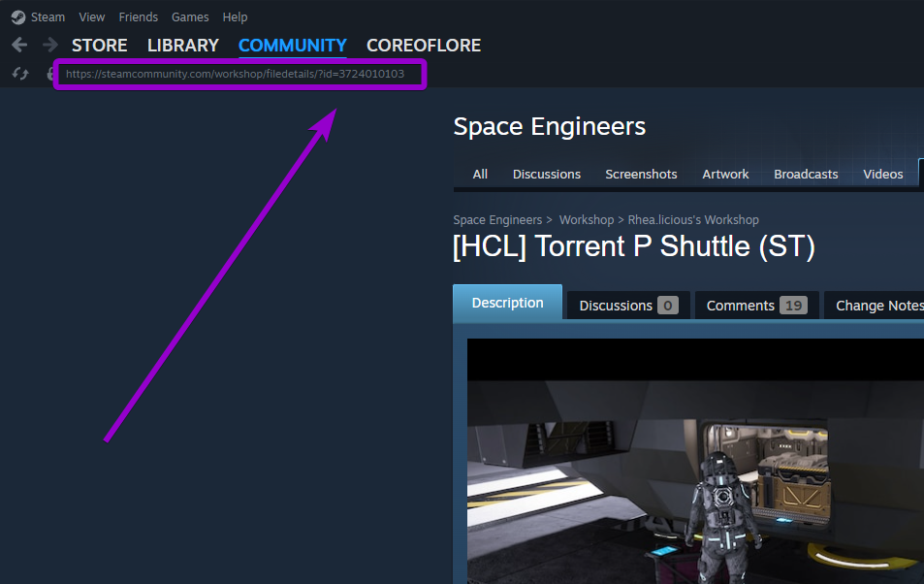924x584 pixels.
Task: Select the Videos hub tab
Action: (x=882, y=174)
